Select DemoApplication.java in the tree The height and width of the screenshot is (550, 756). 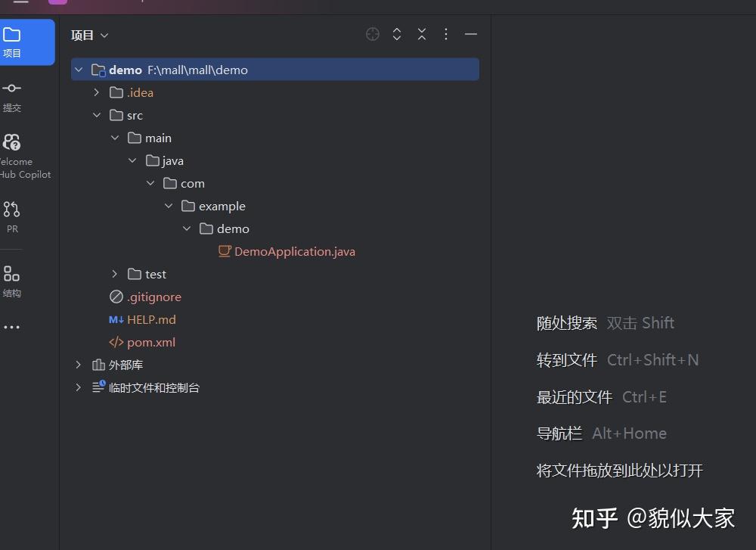tap(295, 251)
